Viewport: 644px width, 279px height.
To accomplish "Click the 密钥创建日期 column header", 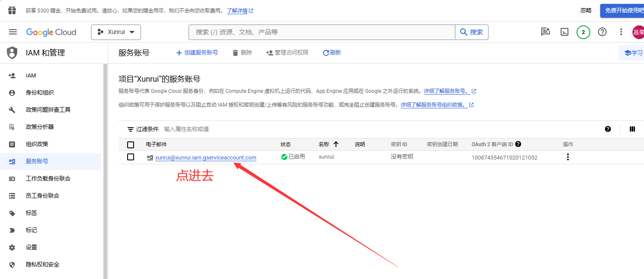I will click(443, 144).
